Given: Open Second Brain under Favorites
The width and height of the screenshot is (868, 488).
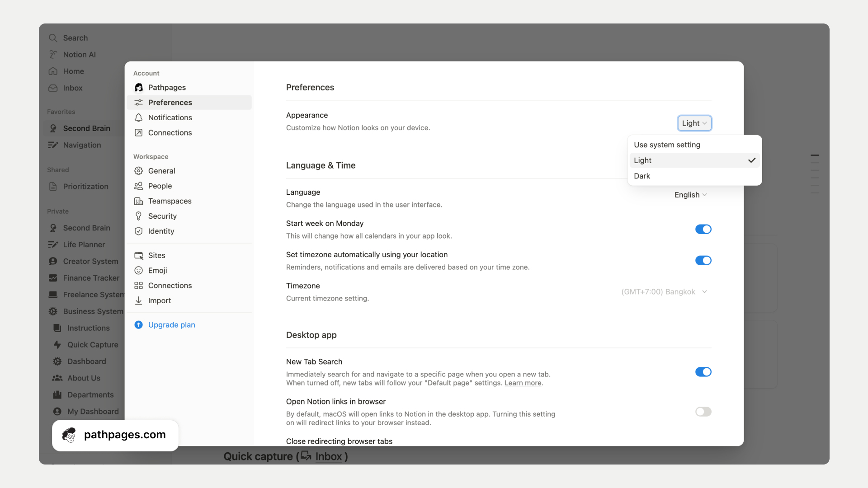Looking at the screenshot, I should pyautogui.click(x=86, y=128).
